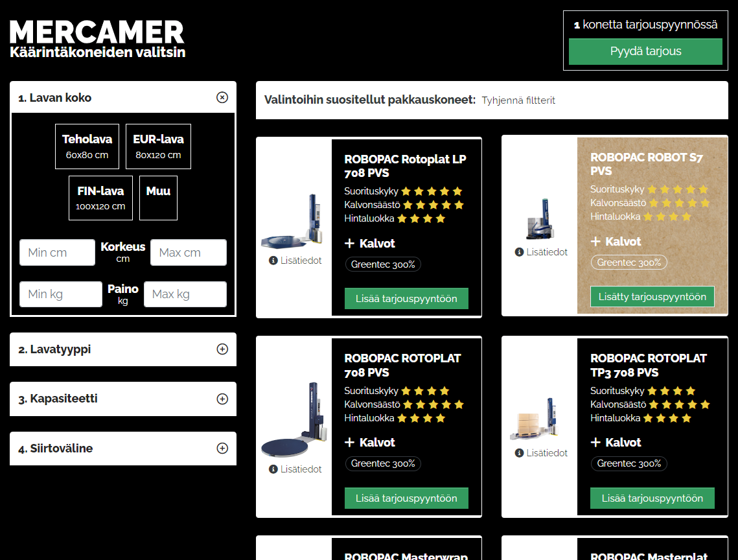Image resolution: width=738 pixels, height=560 pixels.
Task: Open 3. Kapasiteetti section header
Action: pyautogui.click(x=123, y=399)
